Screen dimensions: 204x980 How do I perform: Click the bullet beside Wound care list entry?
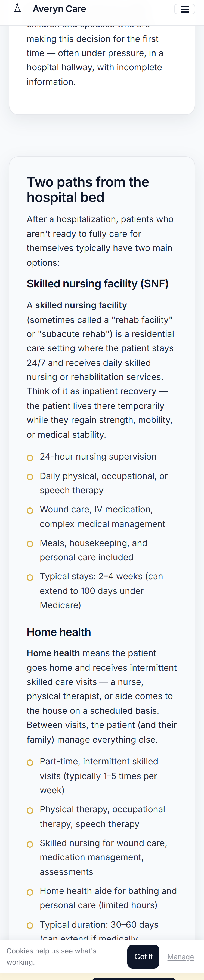[x=30, y=510]
